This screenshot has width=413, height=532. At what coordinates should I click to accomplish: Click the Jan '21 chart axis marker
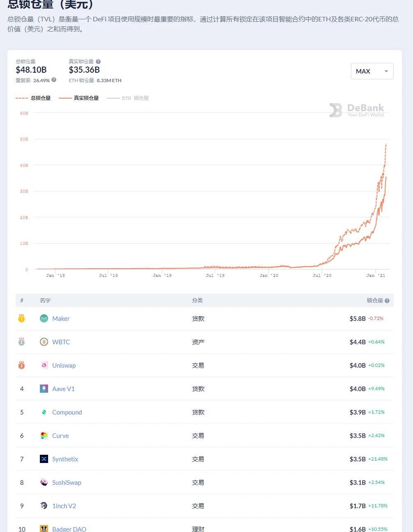coord(376,275)
